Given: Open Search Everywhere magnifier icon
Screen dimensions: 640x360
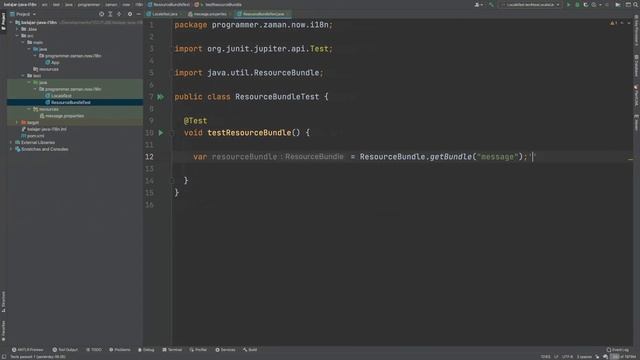Looking at the screenshot, I should coord(636,4).
